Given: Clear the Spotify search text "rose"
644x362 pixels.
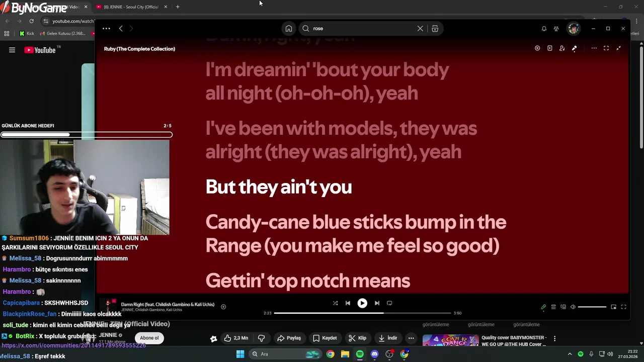Looking at the screenshot, I should [420, 29].
